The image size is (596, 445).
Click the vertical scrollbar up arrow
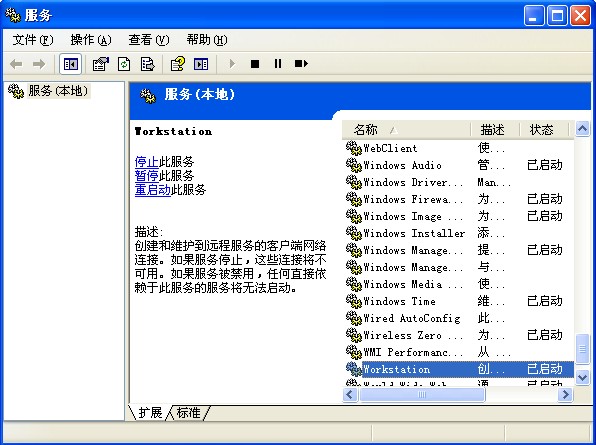click(582, 129)
